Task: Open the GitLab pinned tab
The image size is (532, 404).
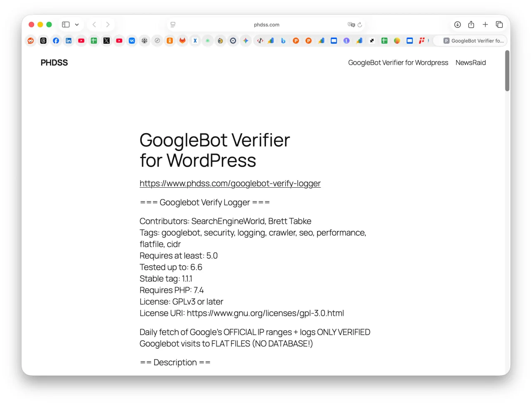Action: coord(182,41)
